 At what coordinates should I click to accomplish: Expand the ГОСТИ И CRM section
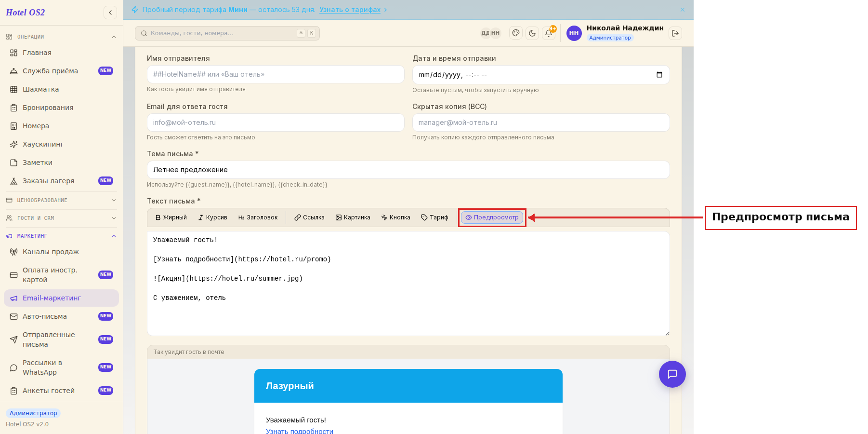coord(61,218)
